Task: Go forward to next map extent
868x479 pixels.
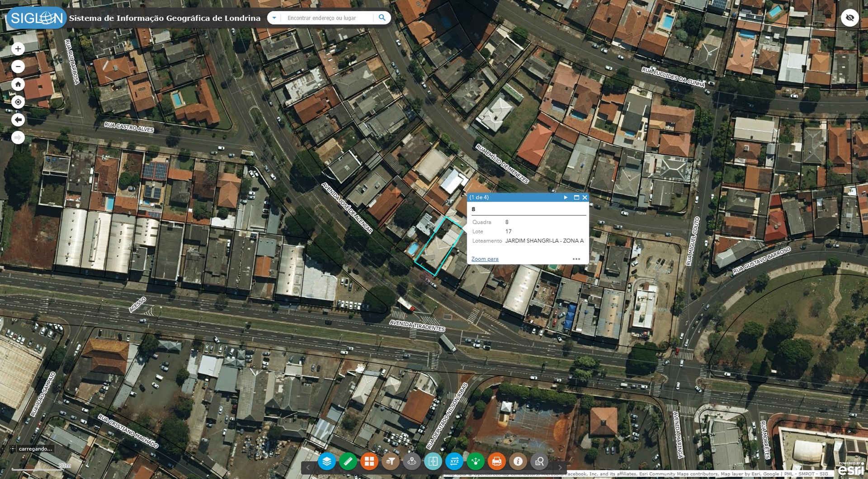Action: [x=18, y=137]
